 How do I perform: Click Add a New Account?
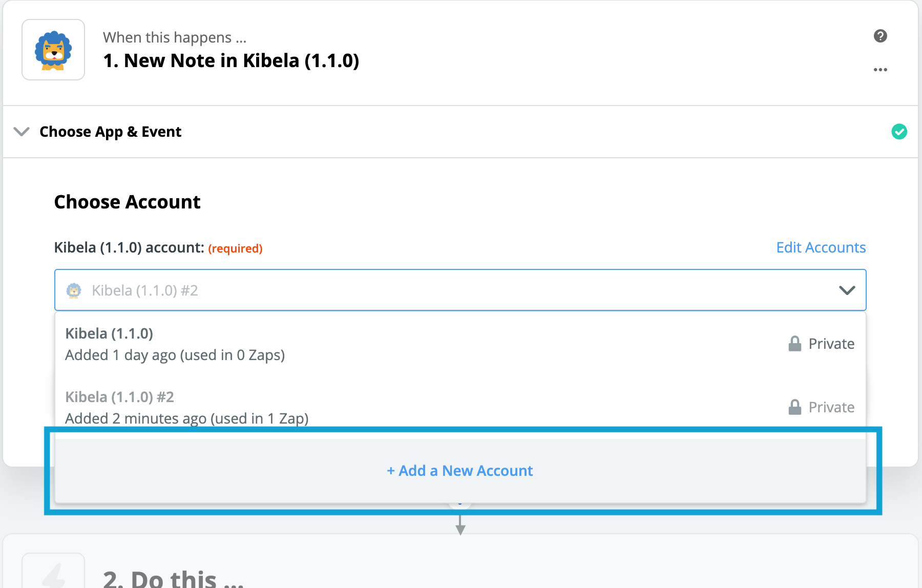(460, 471)
